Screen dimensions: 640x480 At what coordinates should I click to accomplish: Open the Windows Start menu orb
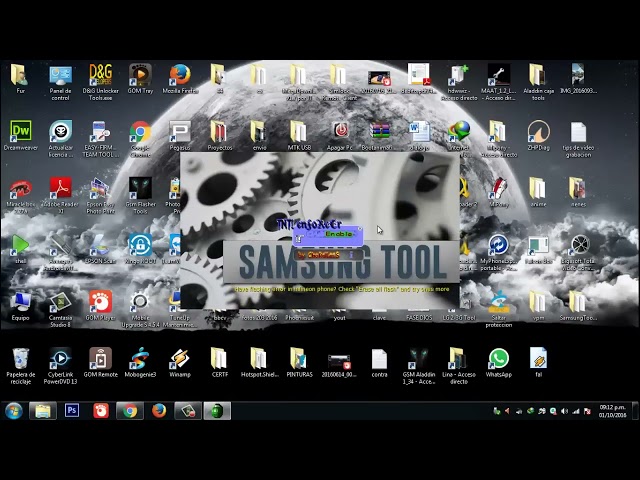14,411
